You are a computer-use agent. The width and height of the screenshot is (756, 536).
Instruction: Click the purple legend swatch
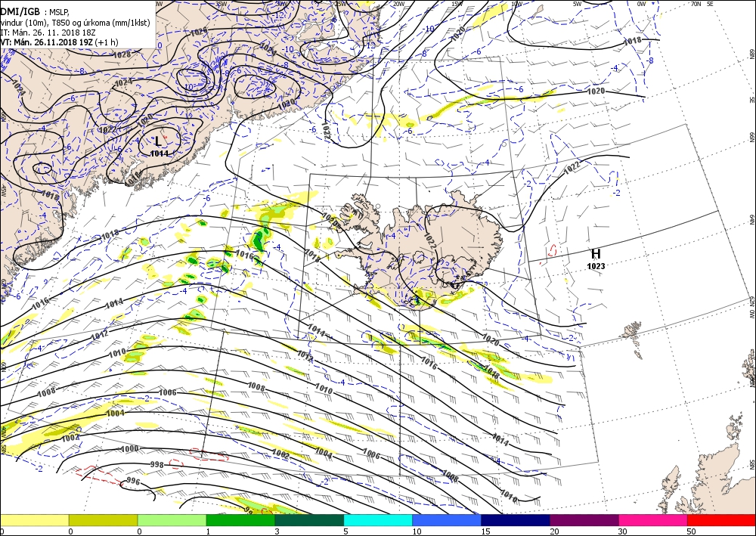[584, 520]
